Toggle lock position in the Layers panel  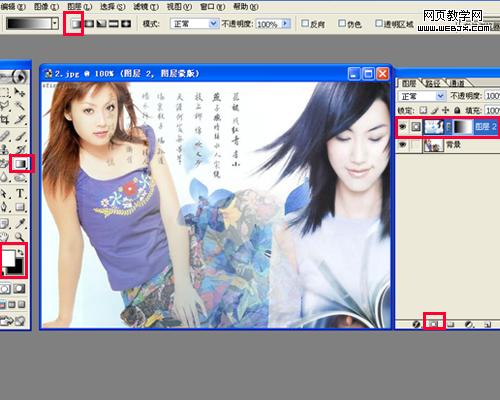(446, 110)
